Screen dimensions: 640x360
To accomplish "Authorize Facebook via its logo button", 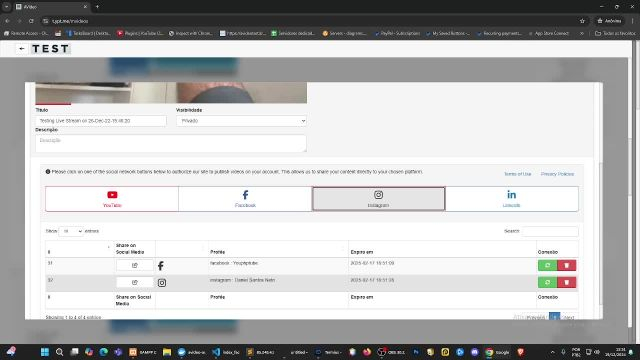I will coord(245,199).
